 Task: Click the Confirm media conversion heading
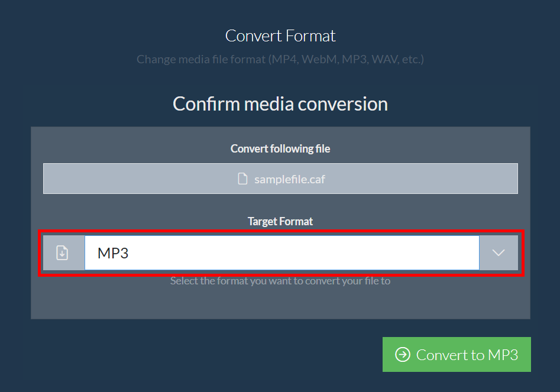(280, 103)
